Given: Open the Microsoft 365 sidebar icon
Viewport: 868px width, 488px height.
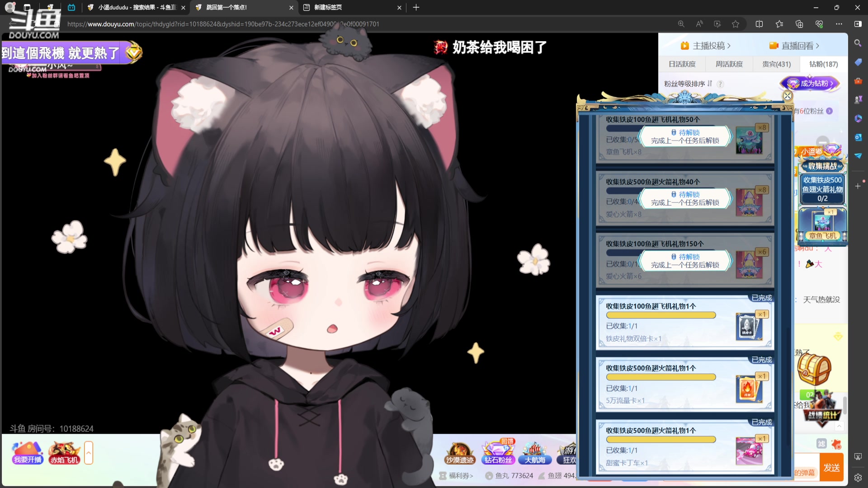Looking at the screenshot, I should tap(858, 118).
